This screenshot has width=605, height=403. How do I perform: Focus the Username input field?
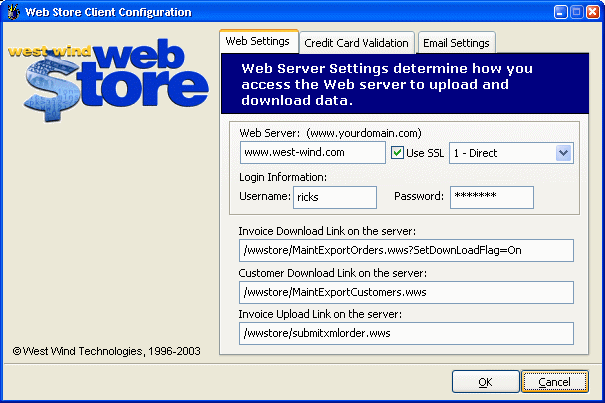tap(334, 197)
